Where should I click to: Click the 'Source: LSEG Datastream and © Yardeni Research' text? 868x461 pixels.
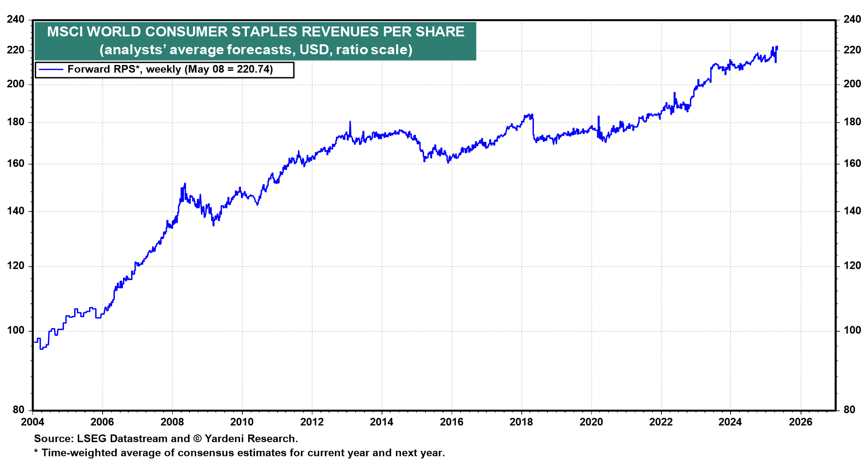point(166,438)
